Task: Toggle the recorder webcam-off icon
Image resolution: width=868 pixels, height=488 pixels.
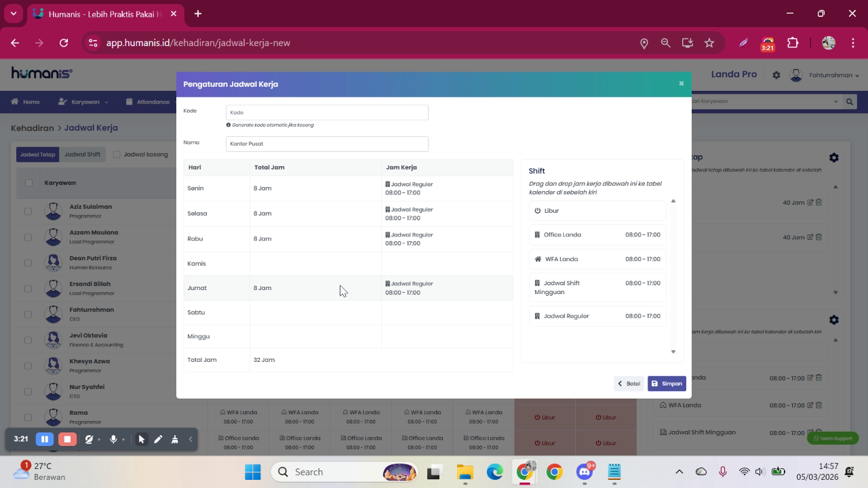Action: click(x=89, y=439)
